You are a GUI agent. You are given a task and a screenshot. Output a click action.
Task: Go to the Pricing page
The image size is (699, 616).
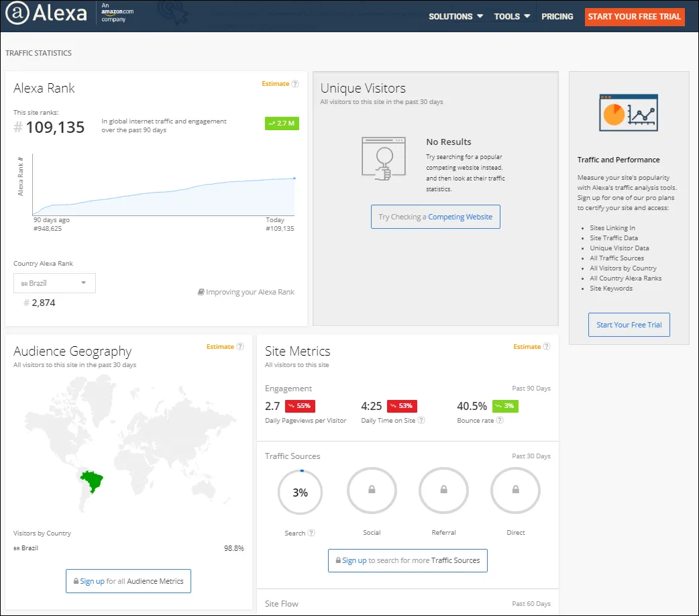pyautogui.click(x=557, y=17)
